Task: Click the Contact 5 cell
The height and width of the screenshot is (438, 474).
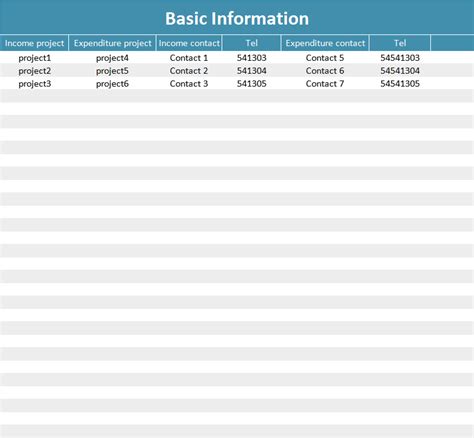Action: (x=325, y=58)
